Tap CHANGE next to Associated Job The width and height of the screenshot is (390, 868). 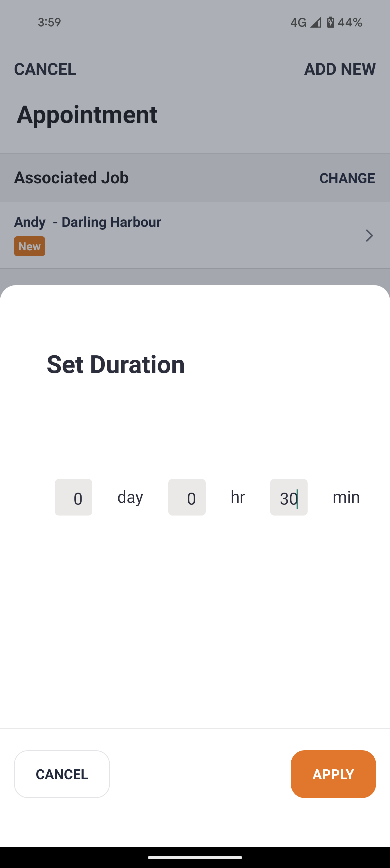tap(347, 178)
